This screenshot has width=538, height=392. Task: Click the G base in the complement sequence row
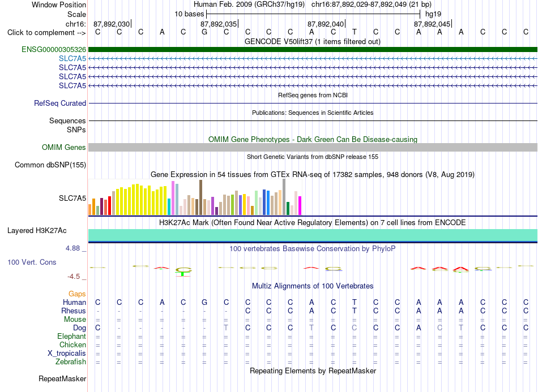(x=204, y=32)
